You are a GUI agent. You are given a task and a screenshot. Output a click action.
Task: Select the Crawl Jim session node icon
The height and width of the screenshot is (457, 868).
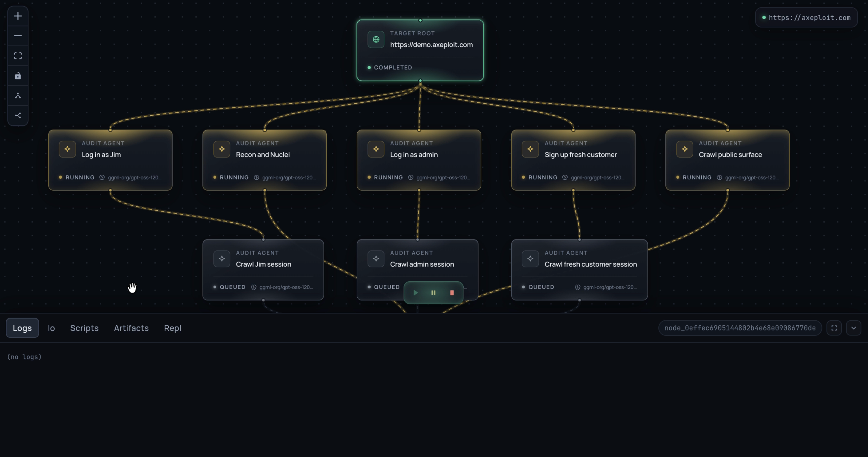pos(221,259)
